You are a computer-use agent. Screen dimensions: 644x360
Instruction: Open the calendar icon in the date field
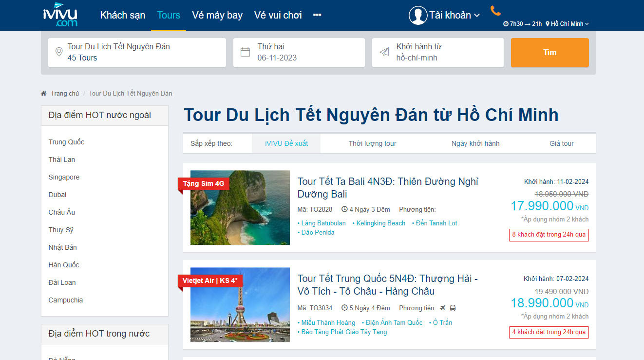(245, 52)
